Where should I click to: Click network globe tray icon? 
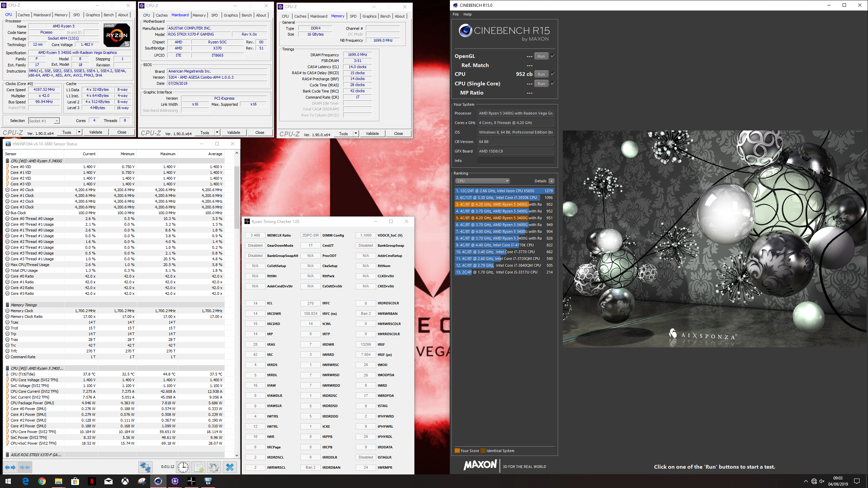[814, 481]
